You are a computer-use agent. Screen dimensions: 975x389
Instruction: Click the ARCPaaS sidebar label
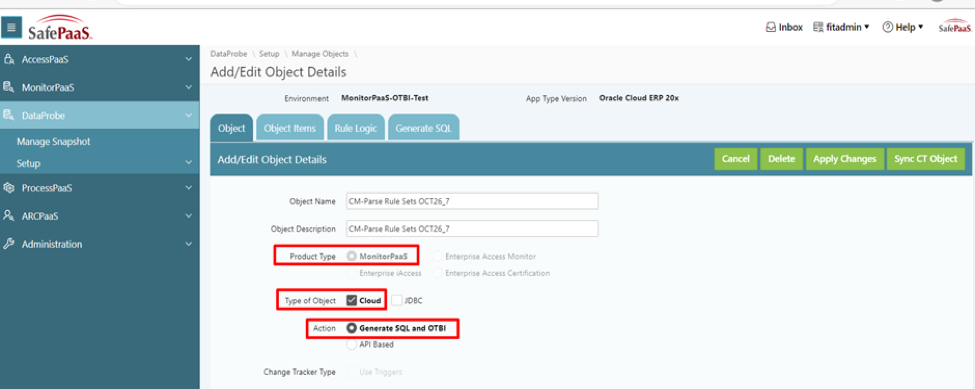tap(40, 216)
